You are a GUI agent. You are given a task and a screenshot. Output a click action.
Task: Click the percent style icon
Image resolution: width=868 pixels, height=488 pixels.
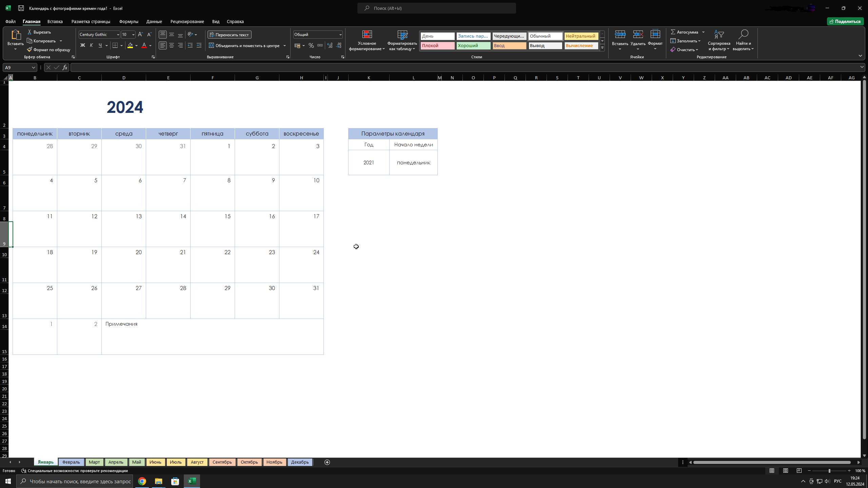[x=311, y=45]
